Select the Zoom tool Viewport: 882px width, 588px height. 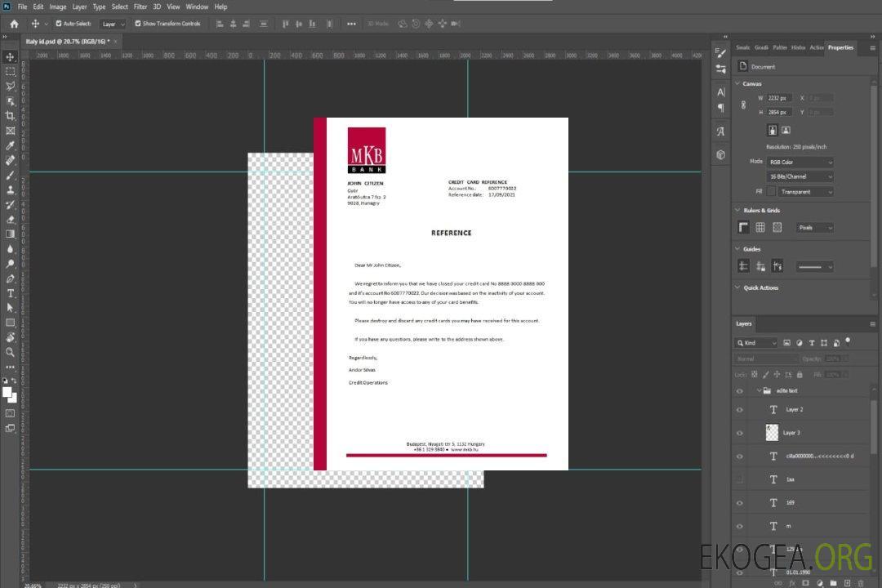click(x=10, y=352)
